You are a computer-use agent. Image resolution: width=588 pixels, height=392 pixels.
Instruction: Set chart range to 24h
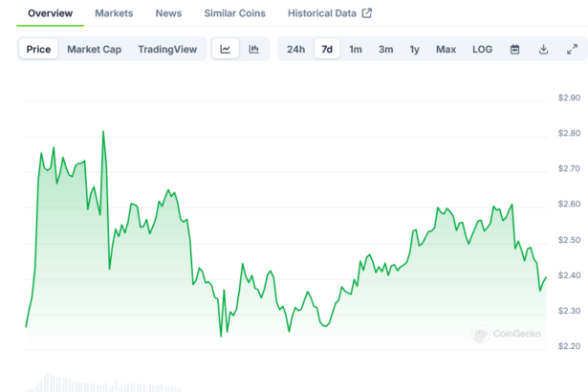tap(296, 50)
